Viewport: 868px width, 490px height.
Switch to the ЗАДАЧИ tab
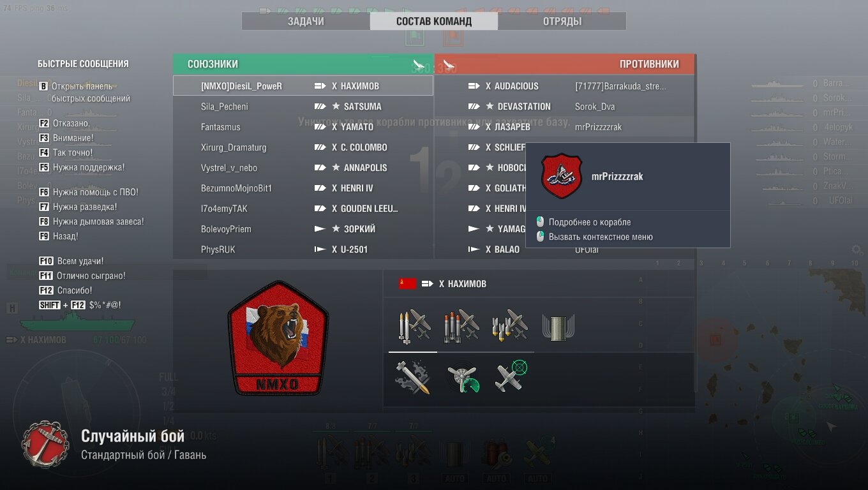pyautogui.click(x=306, y=21)
